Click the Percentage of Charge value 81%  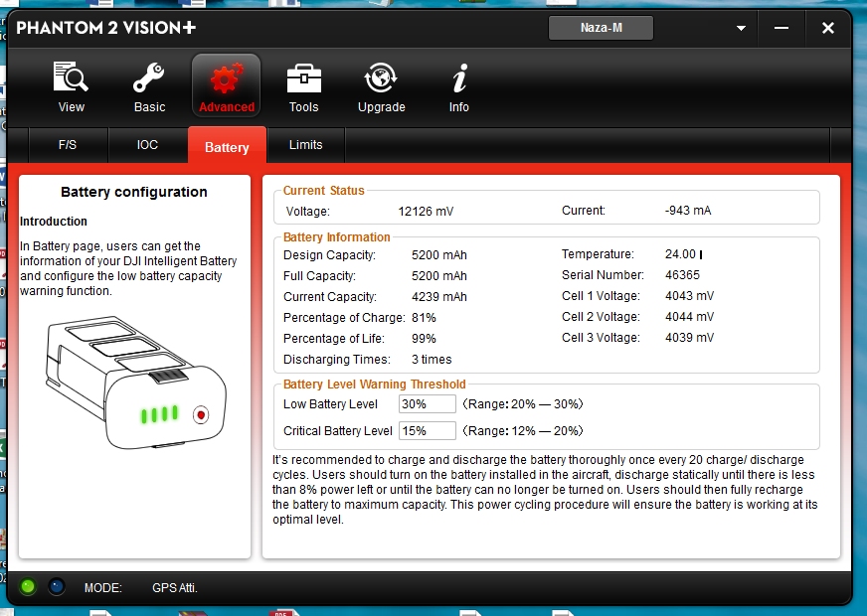click(x=424, y=318)
